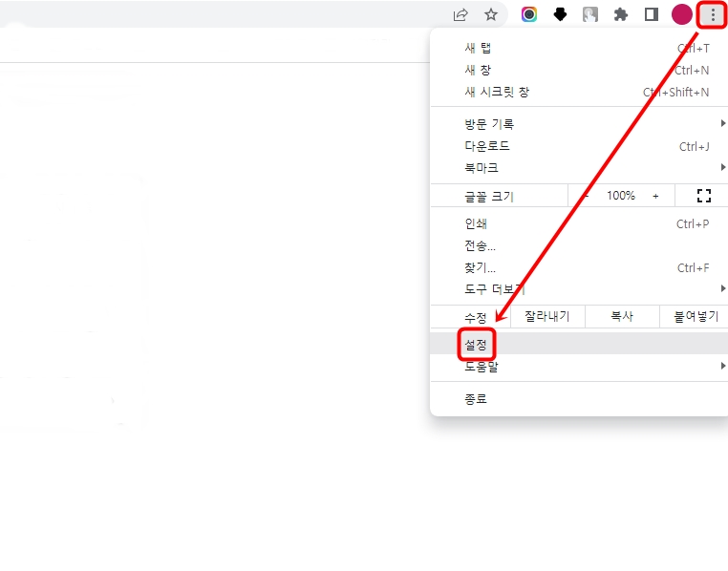This screenshot has width=728, height=571.
Task: Expand 도구 더보기 more tools submenu
Action: pos(579,289)
